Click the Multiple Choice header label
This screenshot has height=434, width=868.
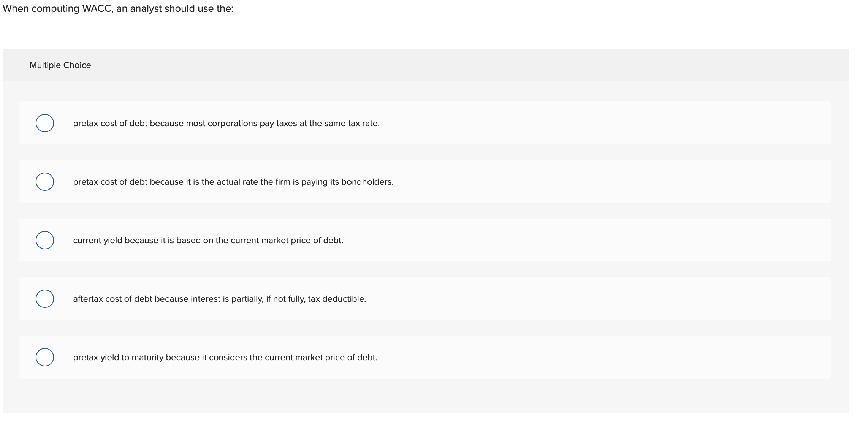point(60,65)
